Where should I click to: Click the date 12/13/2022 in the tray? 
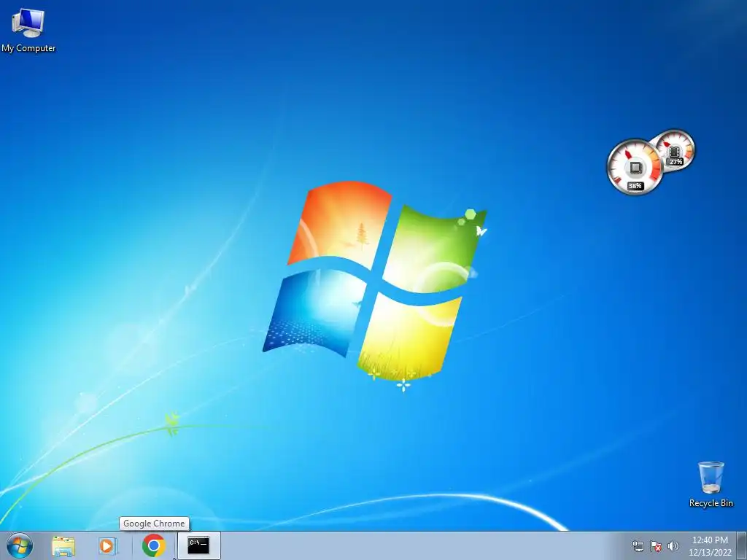click(x=710, y=553)
